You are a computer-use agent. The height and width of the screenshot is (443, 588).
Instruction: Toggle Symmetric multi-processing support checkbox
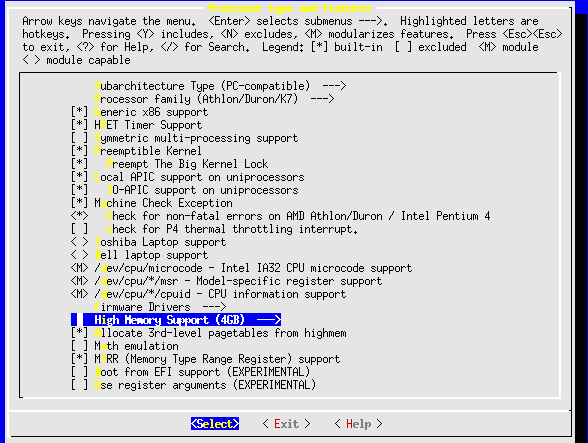pos(80,138)
